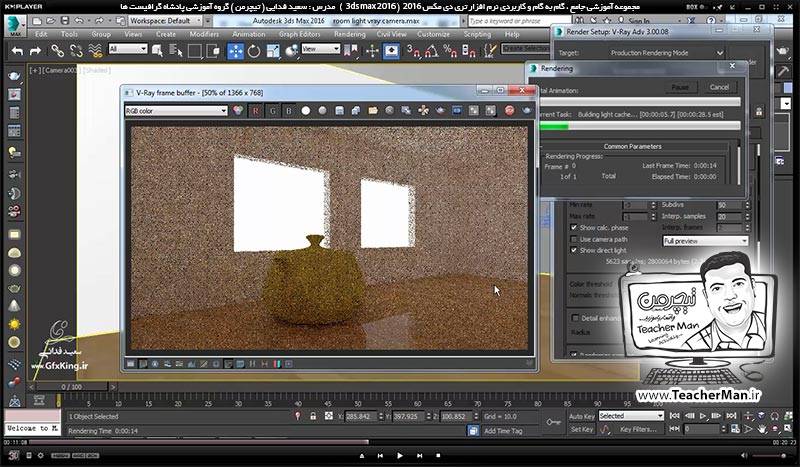
Task: Open Full preview mode dropdown
Action: (x=705, y=241)
